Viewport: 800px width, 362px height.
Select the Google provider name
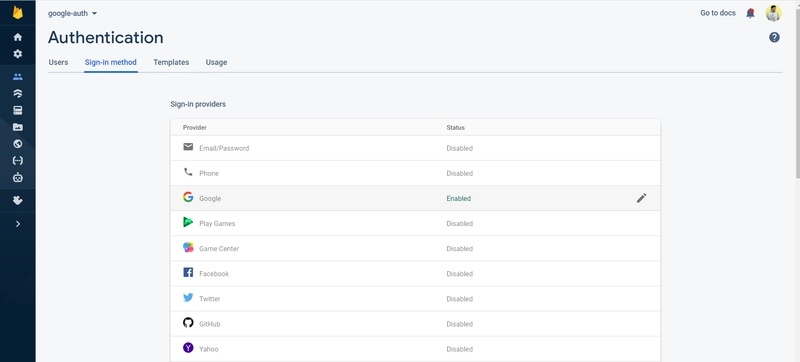[x=210, y=198]
